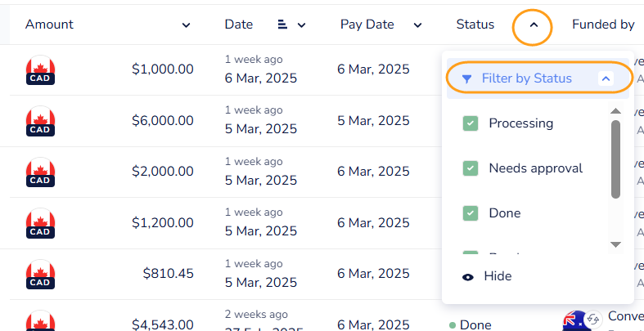Select the Hide menu option
The width and height of the screenshot is (644, 331).
498,276
